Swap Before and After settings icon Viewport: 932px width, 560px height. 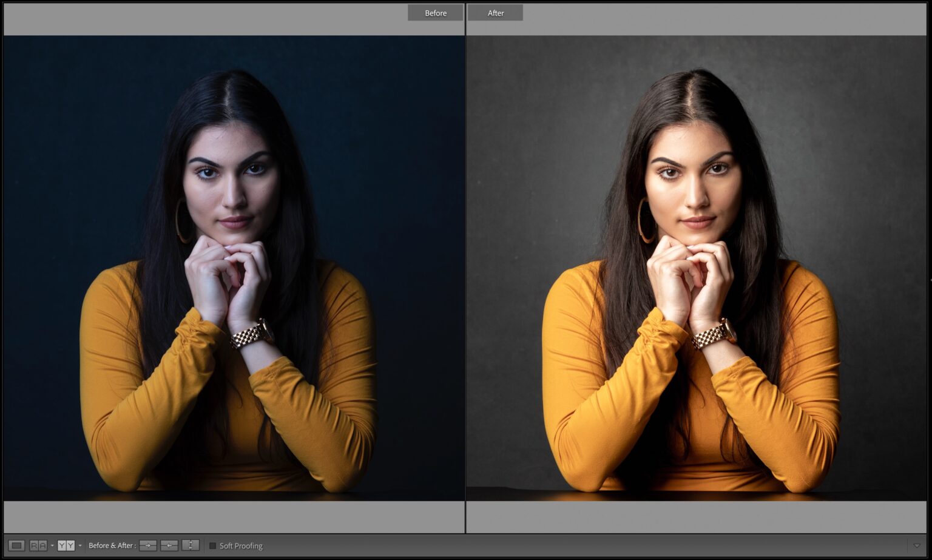[191, 545]
